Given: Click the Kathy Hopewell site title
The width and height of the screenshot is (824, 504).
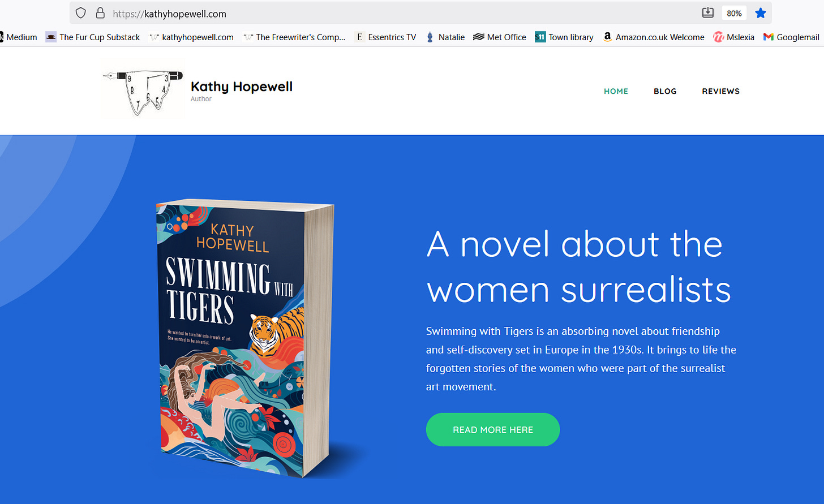Looking at the screenshot, I should [x=242, y=87].
